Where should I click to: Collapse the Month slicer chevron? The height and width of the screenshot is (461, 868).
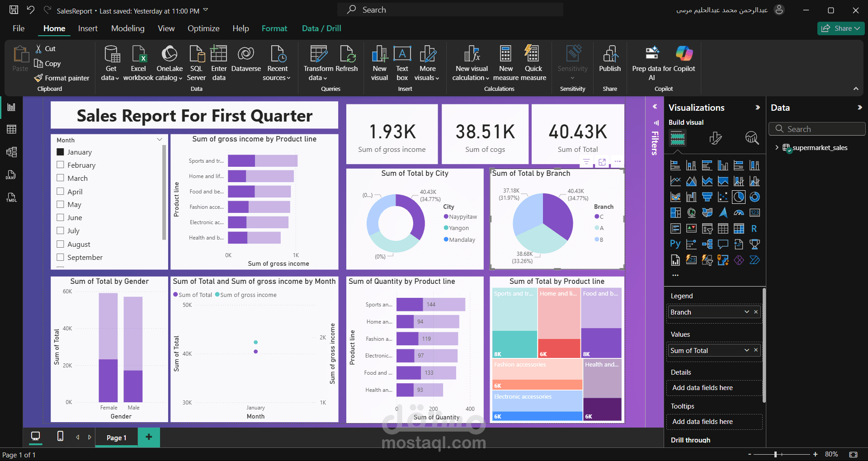[159, 139]
